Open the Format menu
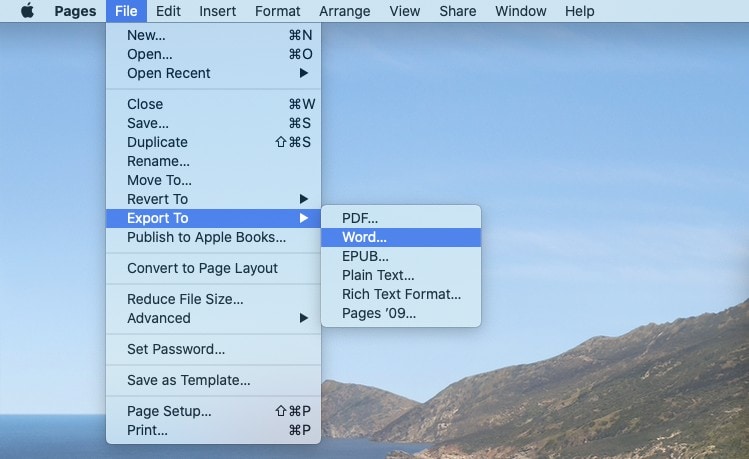Screen dimensions: 749x459 (x=277, y=11)
